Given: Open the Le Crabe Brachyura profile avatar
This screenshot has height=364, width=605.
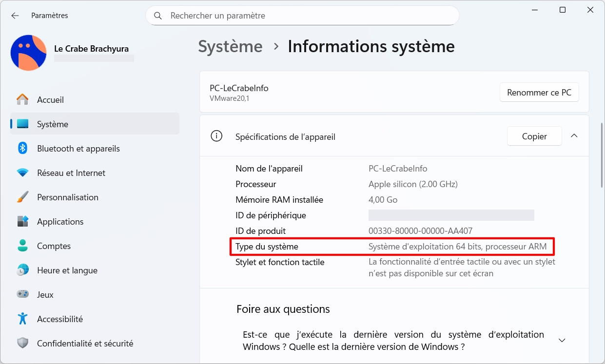Looking at the screenshot, I should [x=28, y=53].
